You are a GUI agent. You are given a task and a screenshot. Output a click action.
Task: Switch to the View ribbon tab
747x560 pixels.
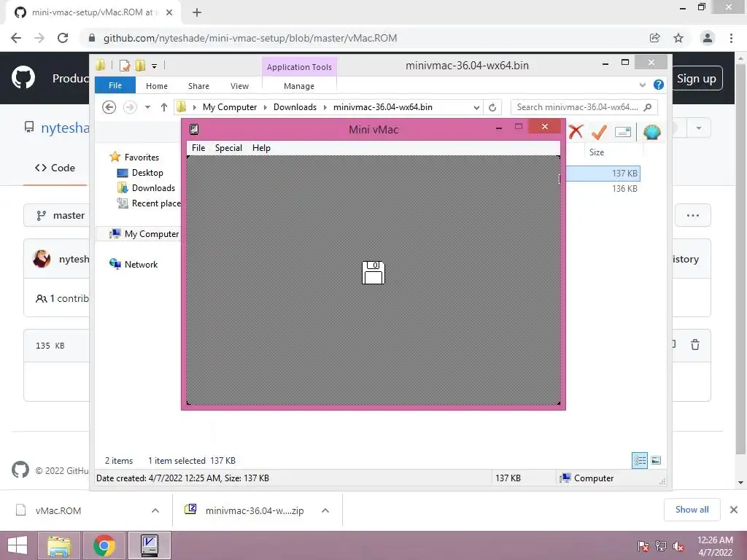pyautogui.click(x=239, y=86)
